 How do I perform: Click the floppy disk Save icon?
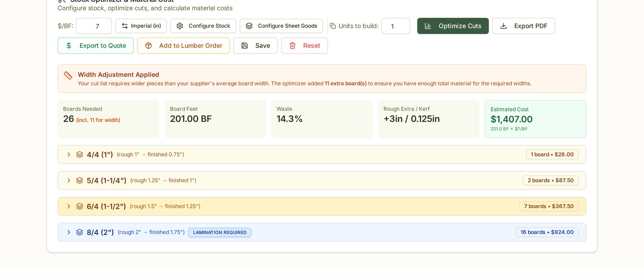[245, 45]
